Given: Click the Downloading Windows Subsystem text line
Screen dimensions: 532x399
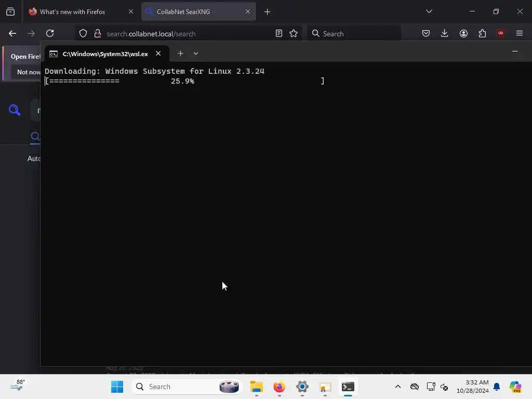Looking at the screenshot, I should tap(154, 71).
